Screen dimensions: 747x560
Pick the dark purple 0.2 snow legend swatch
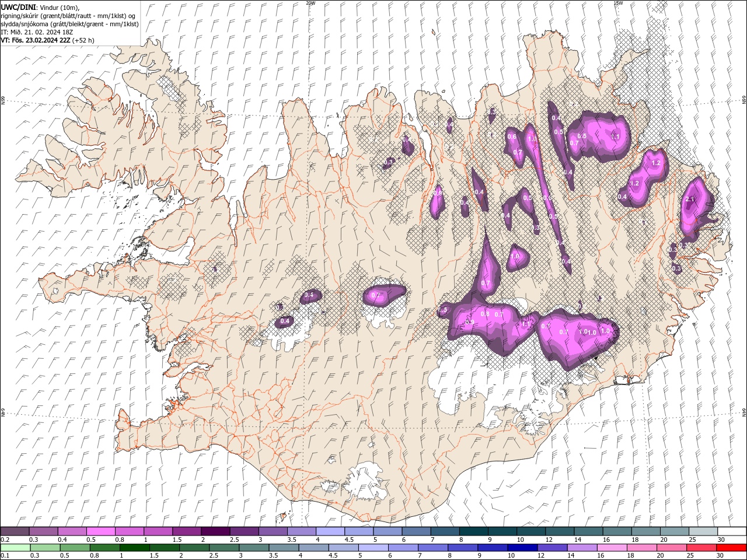15,531
